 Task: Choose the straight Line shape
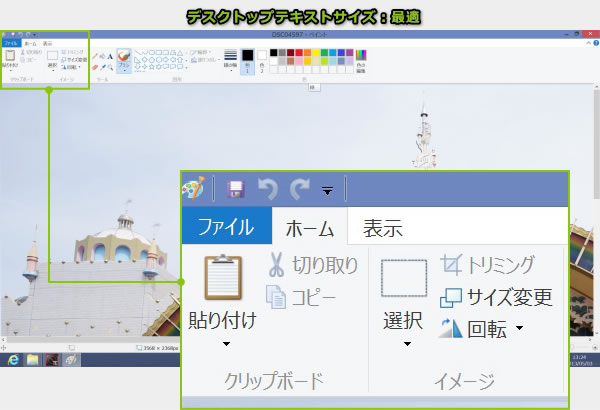(x=137, y=52)
